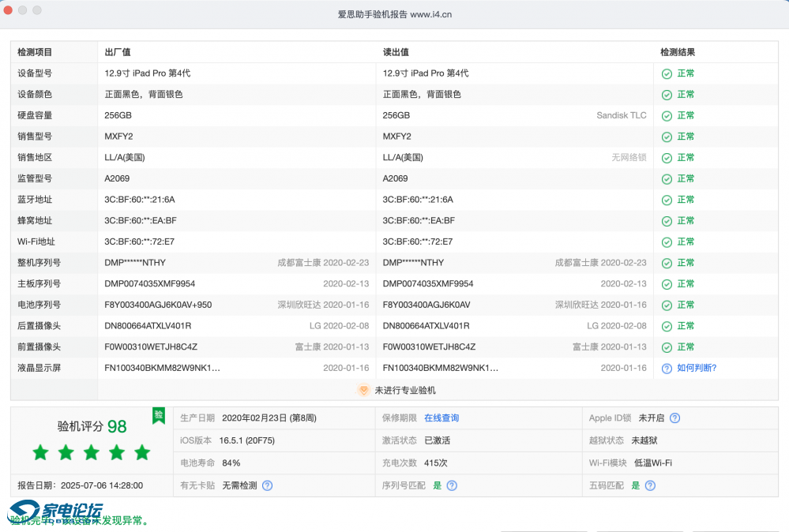Select factory front camera serial F0W00310WETJH8C4Z
789x532 pixels.
[x=151, y=347]
